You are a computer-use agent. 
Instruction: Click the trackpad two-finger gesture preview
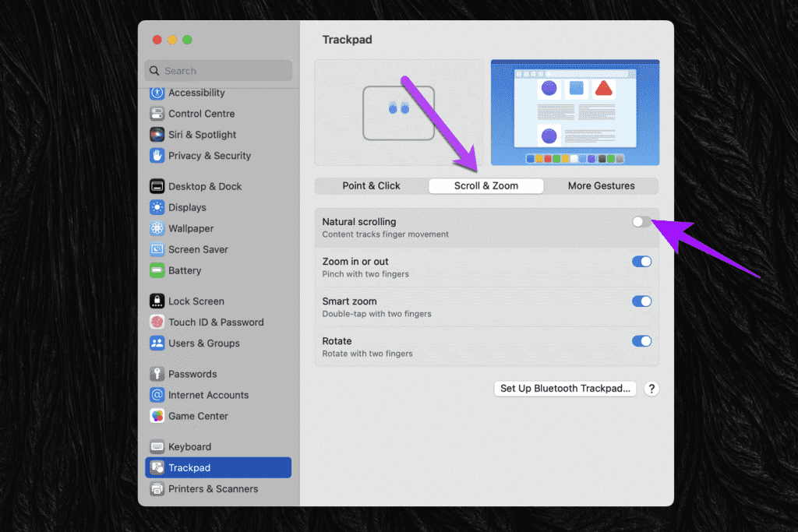point(398,112)
